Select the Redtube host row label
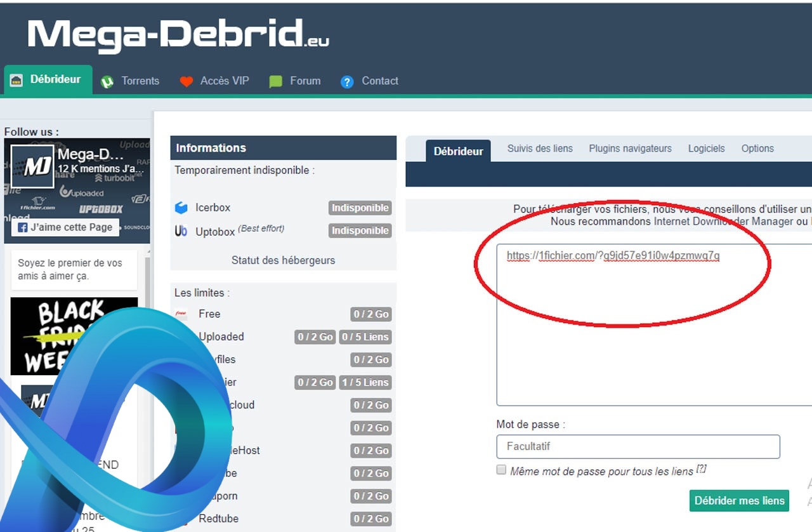The width and height of the screenshot is (812, 532). (x=219, y=518)
